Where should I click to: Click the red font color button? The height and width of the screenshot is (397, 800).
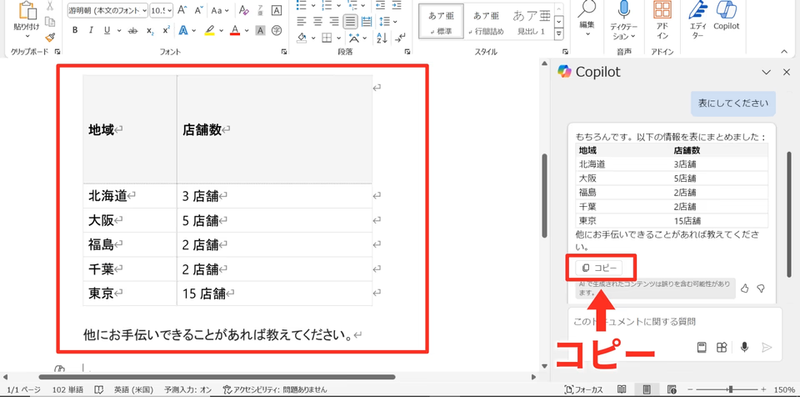point(235,30)
